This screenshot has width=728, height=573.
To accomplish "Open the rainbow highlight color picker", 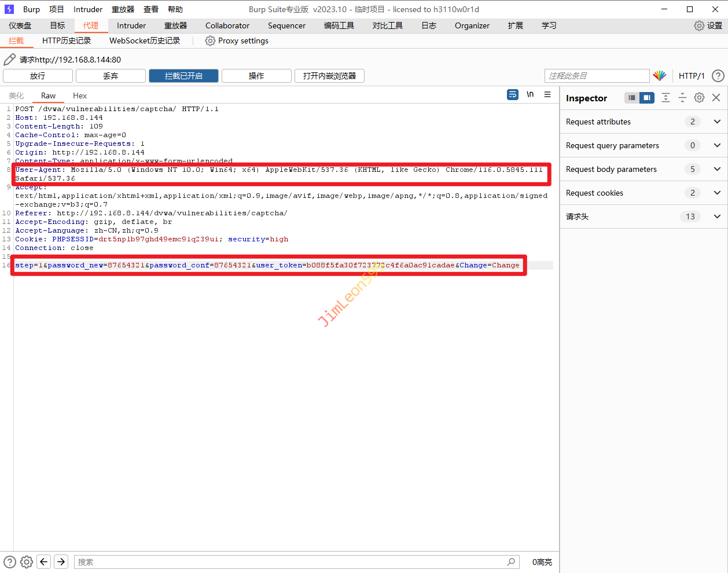I will point(660,76).
